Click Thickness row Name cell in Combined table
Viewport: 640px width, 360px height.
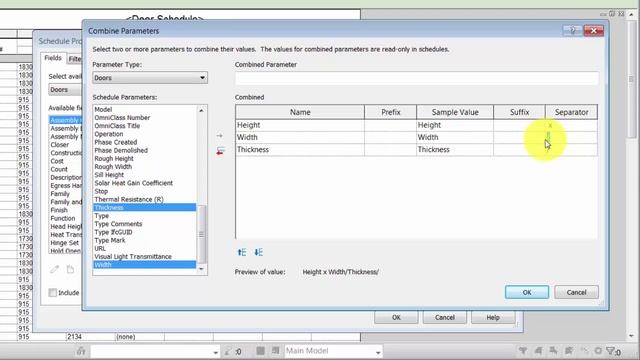pos(300,149)
